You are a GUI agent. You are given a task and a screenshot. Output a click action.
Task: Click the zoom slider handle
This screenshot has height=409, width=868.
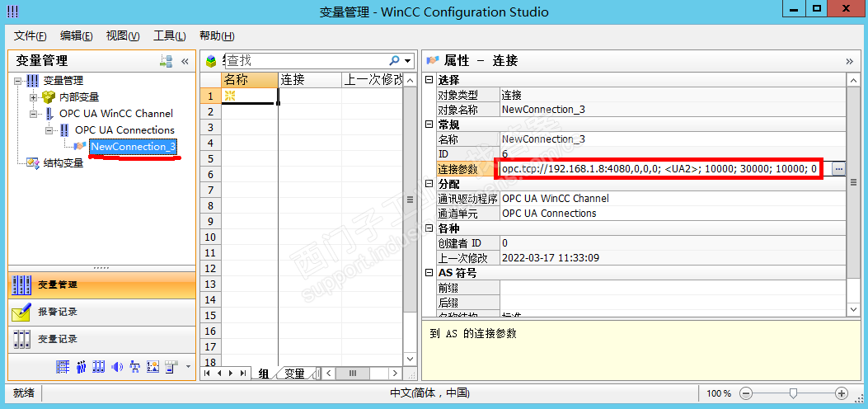click(x=793, y=393)
